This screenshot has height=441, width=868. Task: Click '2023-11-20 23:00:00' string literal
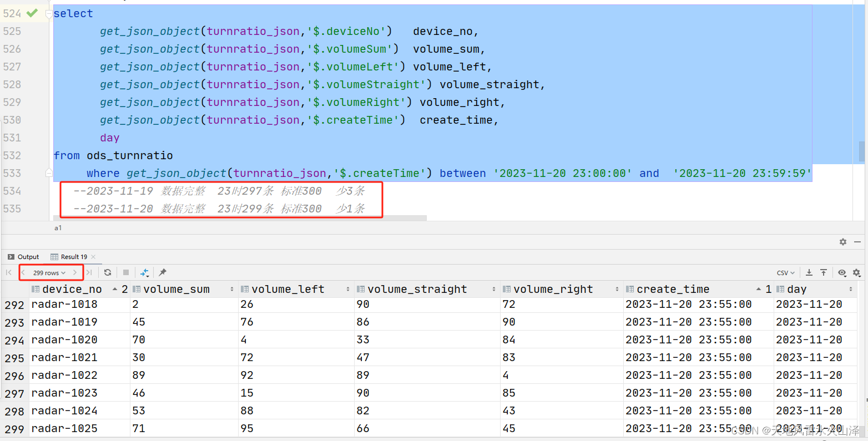click(x=563, y=173)
